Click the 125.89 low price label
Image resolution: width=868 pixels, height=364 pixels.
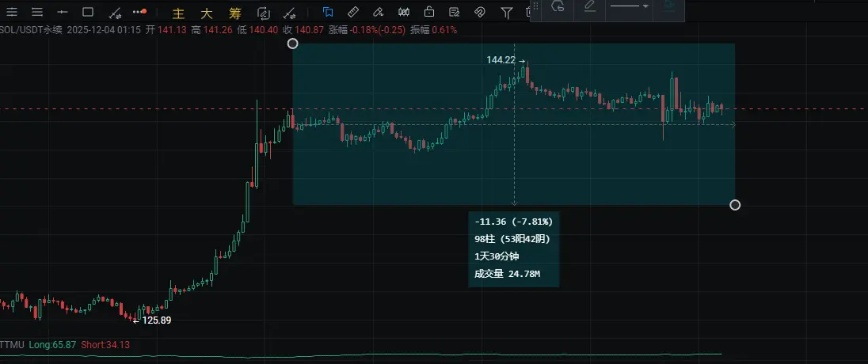click(x=157, y=320)
